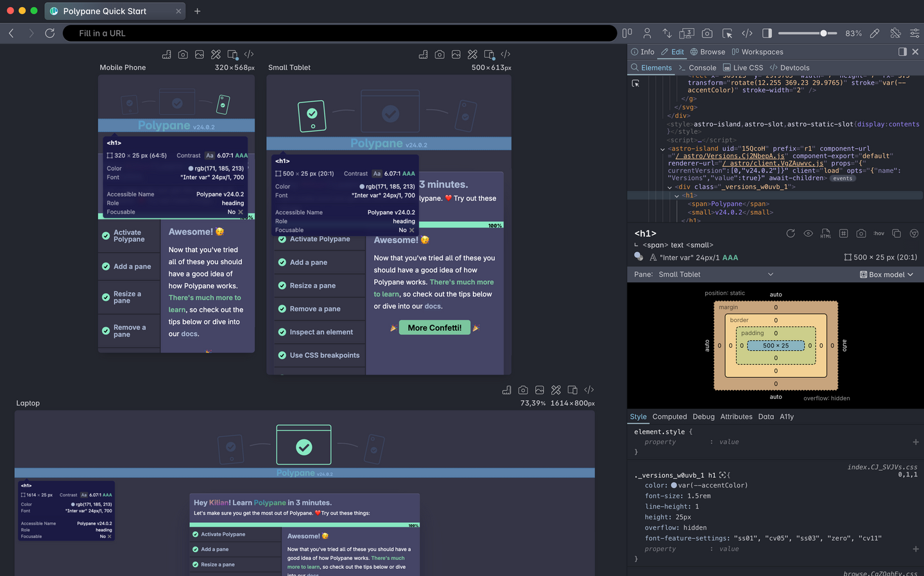Open the device panes icon with 3
Viewport: 924px width, 576px height.
pos(687,33)
